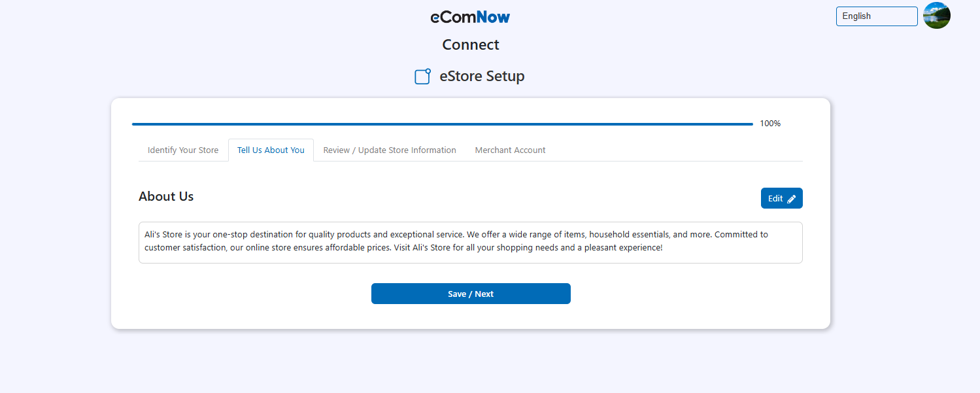Click the About Us section heading

[x=166, y=196]
